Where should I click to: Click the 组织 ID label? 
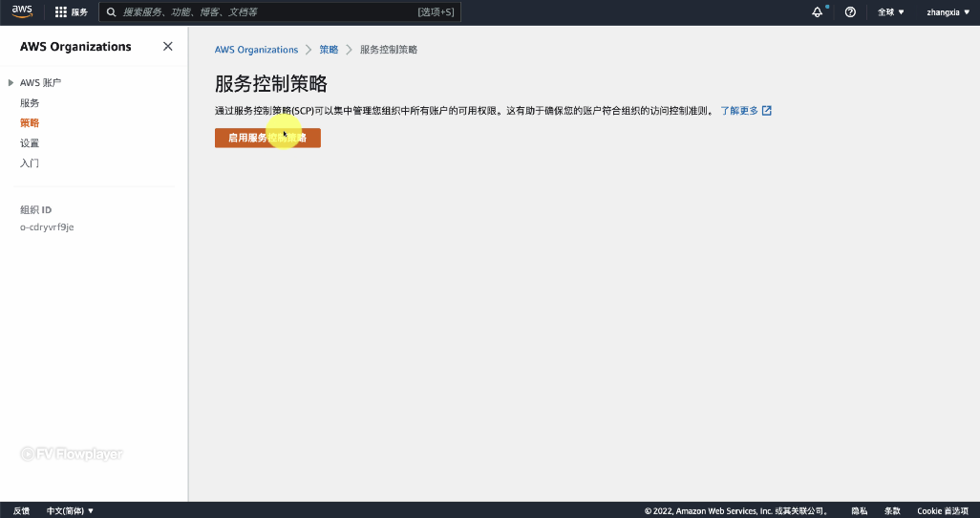[x=35, y=209]
